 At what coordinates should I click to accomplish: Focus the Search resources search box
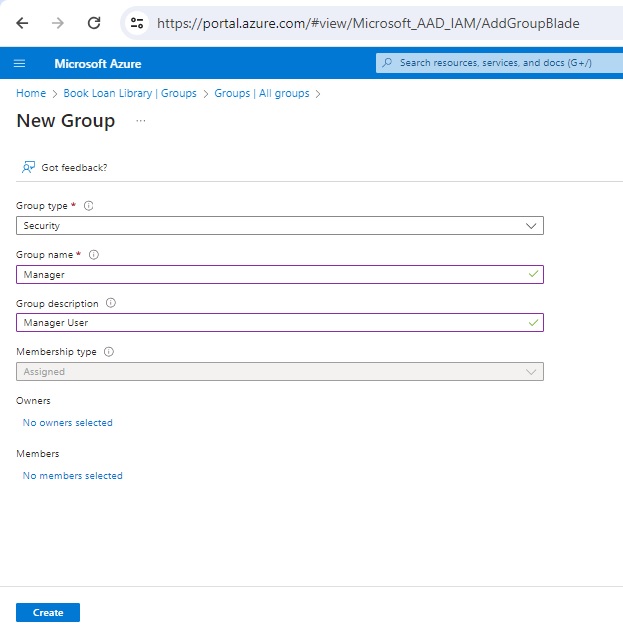pyautogui.click(x=499, y=63)
